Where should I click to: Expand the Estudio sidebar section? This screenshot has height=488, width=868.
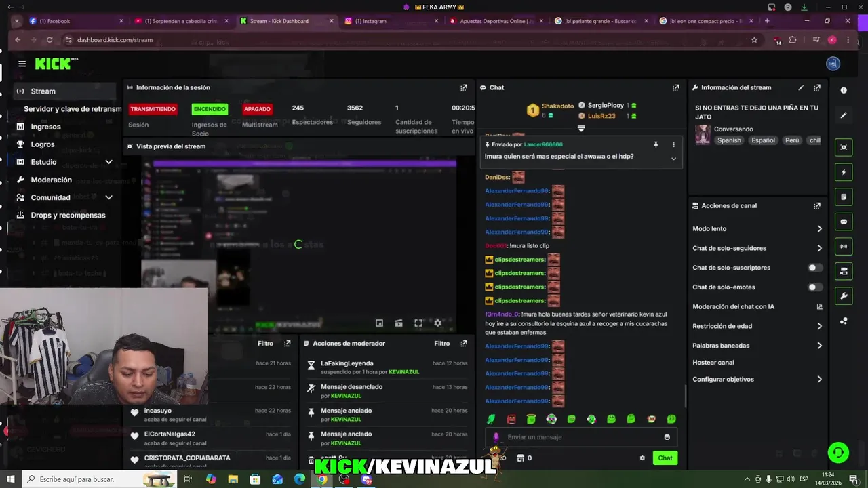(108, 162)
